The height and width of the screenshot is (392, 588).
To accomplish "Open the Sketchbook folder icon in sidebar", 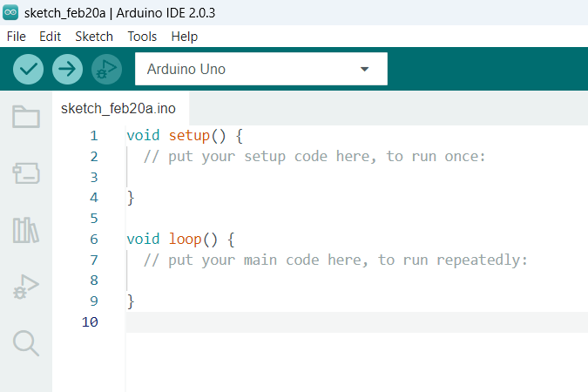I will (x=26, y=117).
